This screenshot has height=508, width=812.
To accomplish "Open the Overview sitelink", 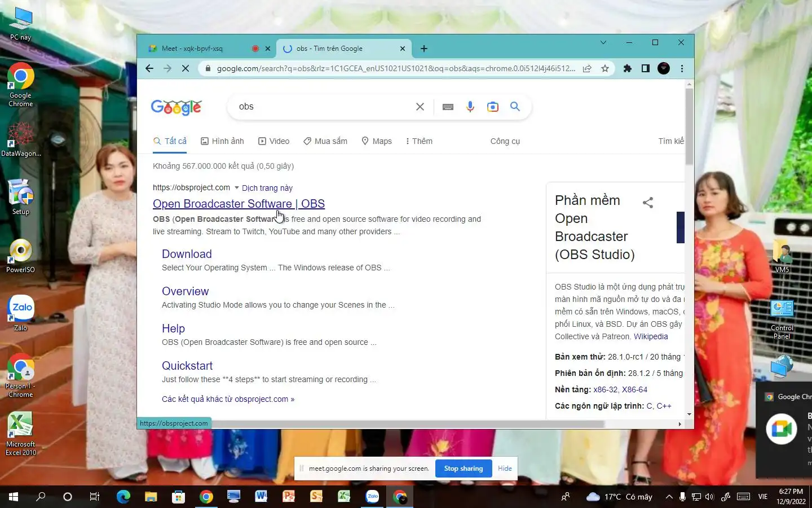I will click(185, 291).
